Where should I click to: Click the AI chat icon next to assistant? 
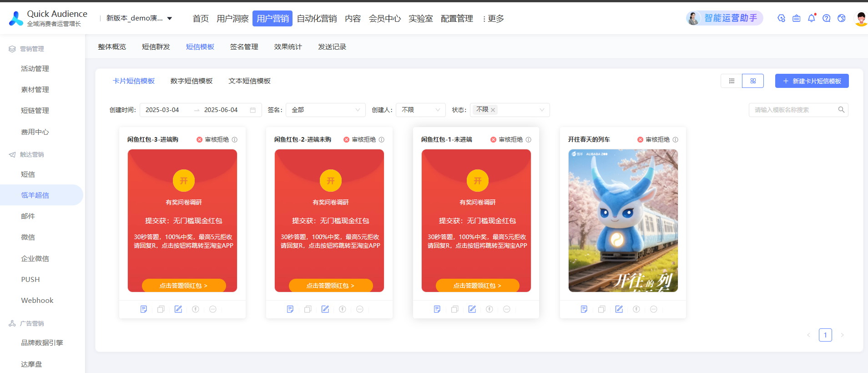click(782, 18)
